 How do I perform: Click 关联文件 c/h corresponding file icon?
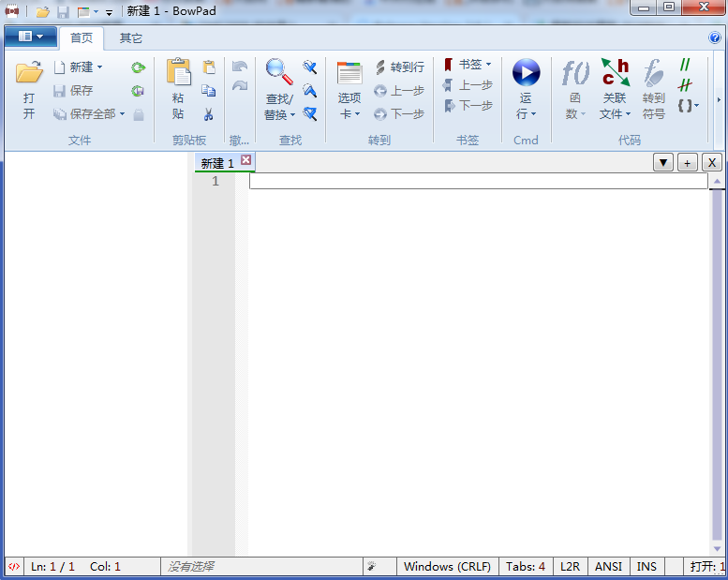click(616, 72)
